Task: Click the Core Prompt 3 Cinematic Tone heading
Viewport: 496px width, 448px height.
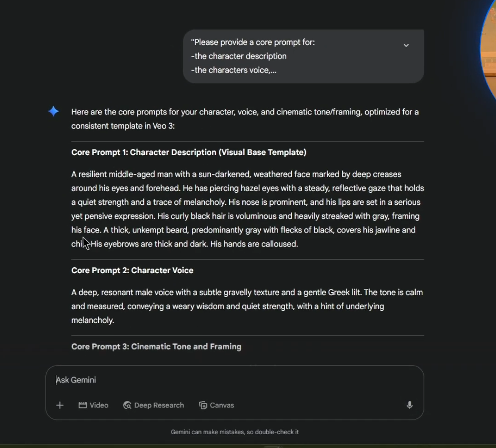Action: (156, 346)
